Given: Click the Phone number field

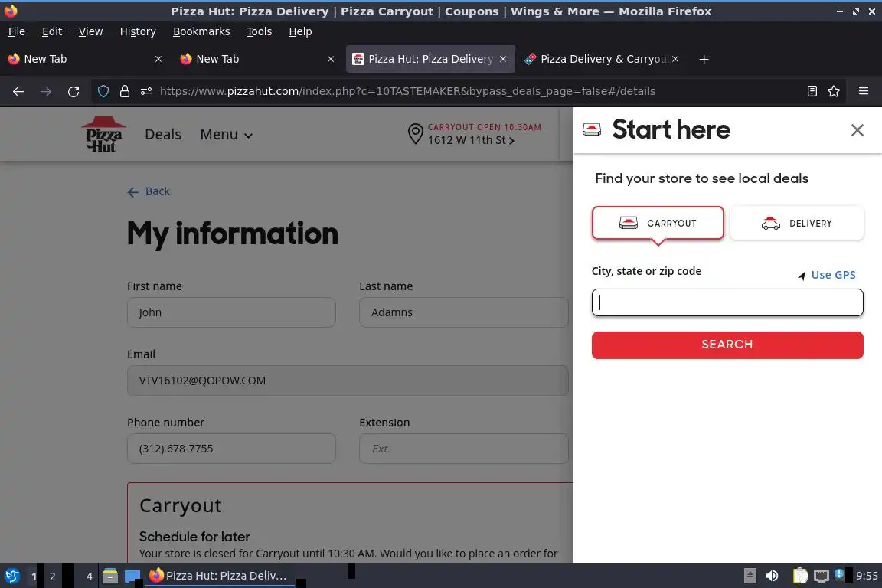Looking at the screenshot, I should [231, 449].
